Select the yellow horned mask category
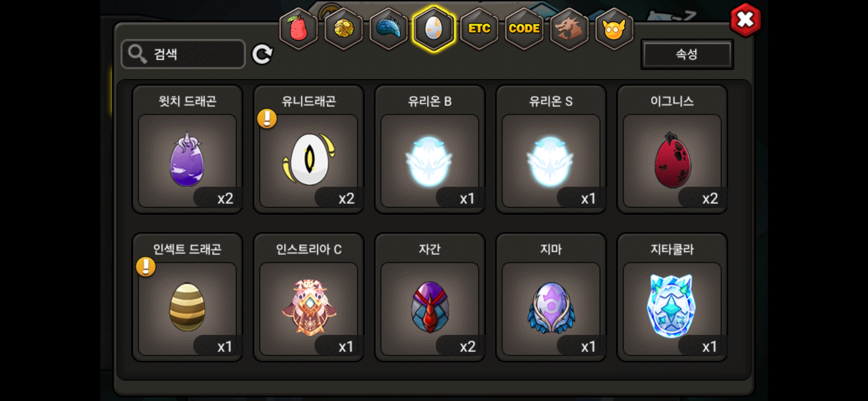The width and height of the screenshot is (868, 401). (614, 29)
